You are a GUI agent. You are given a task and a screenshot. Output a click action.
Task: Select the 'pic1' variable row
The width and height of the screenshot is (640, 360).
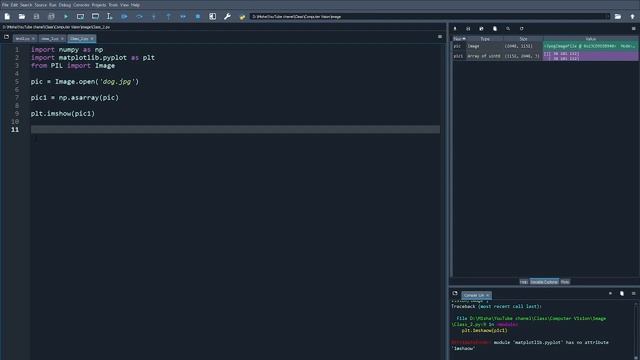click(x=545, y=56)
